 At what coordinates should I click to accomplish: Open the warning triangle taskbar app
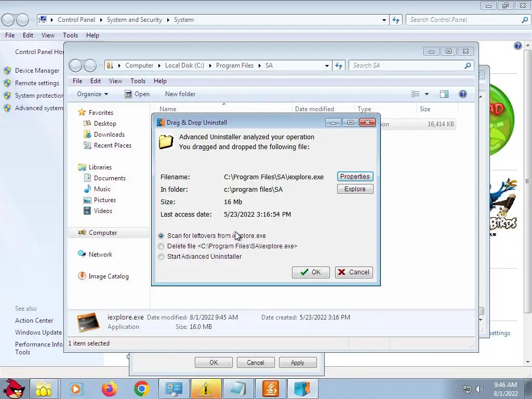206,389
